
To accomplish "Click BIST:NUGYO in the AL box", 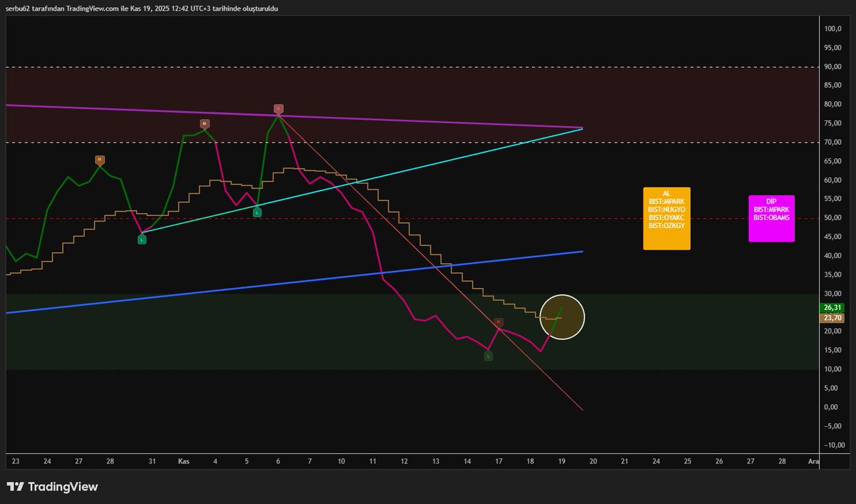I will [x=667, y=210].
